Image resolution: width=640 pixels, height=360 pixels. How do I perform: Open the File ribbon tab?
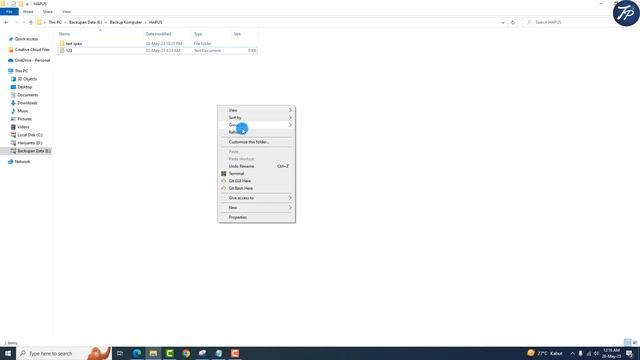[x=9, y=11]
